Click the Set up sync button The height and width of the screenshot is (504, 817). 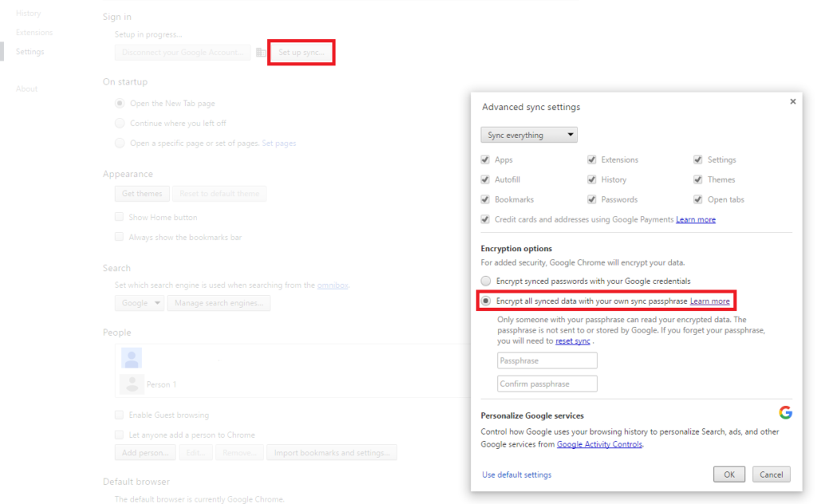pos(301,52)
